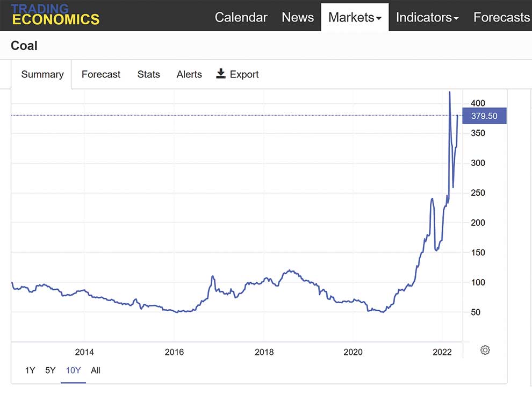Click the Coal page heading
The image size is (532, 400).
click(24, 46)
